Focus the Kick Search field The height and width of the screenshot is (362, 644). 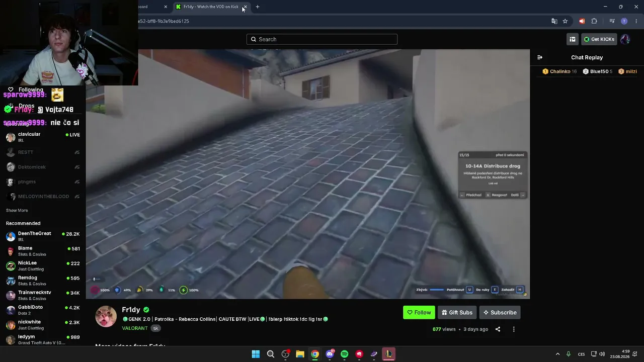point(322,39)
